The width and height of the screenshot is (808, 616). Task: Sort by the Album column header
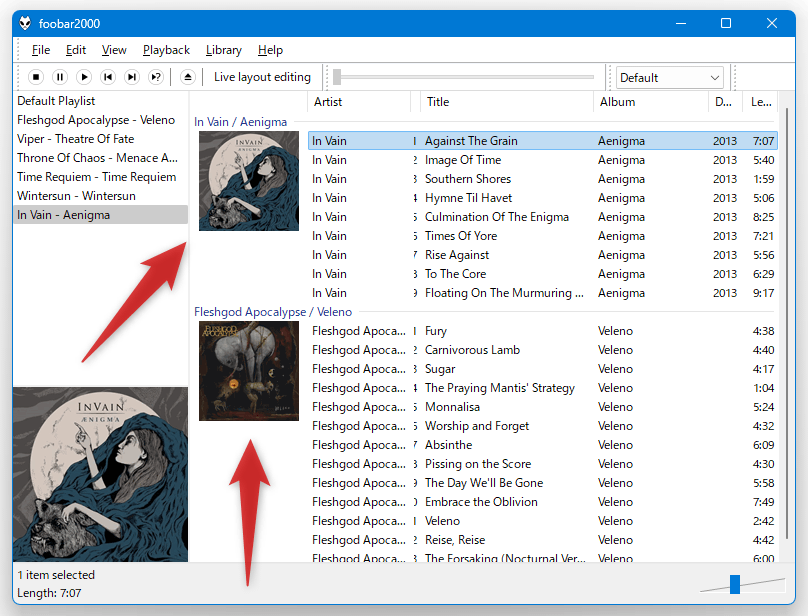click(651, 102)
